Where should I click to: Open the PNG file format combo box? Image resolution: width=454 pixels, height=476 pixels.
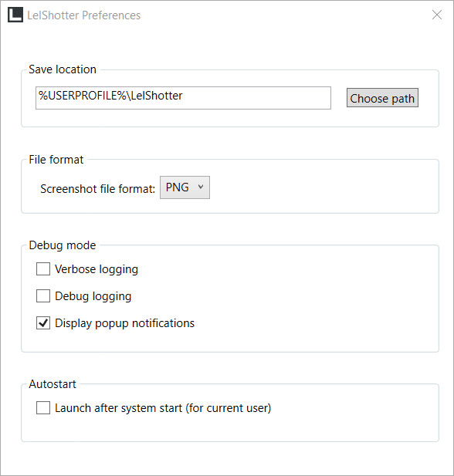(185, 187)
